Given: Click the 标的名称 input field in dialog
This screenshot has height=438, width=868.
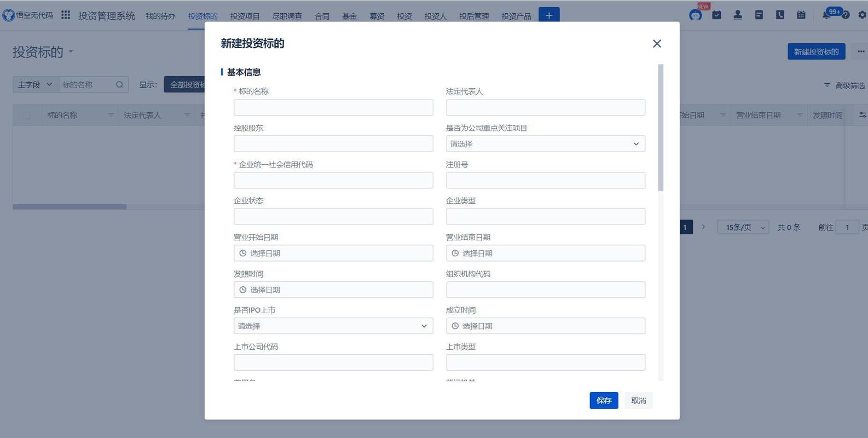Looking at the screenshot, I should (x=333, y=107).
